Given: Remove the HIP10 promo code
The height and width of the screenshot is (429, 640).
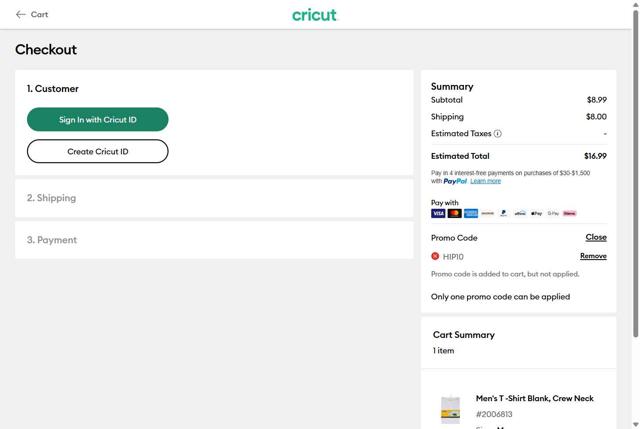Looking at the screenshot, I should (x=593, y=256).
